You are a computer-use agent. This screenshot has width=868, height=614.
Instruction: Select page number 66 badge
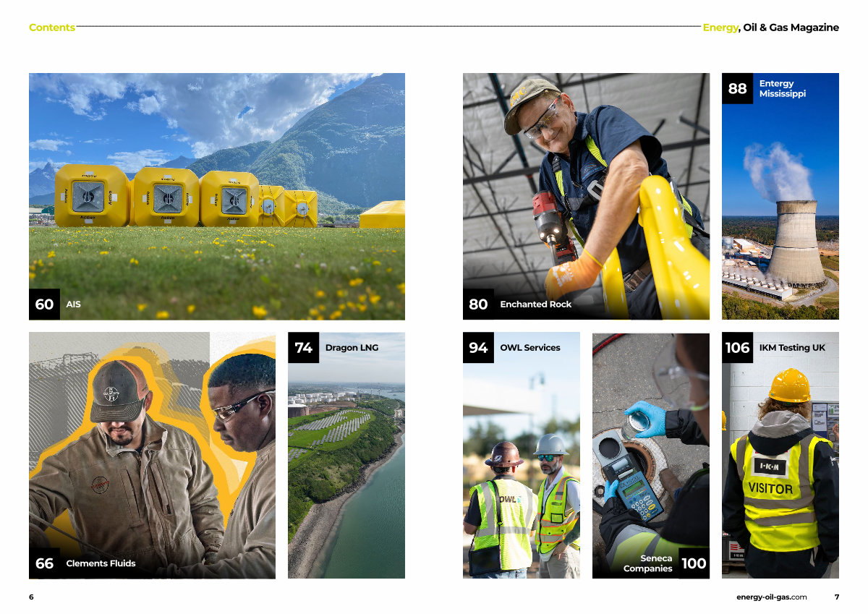[44, 563]
